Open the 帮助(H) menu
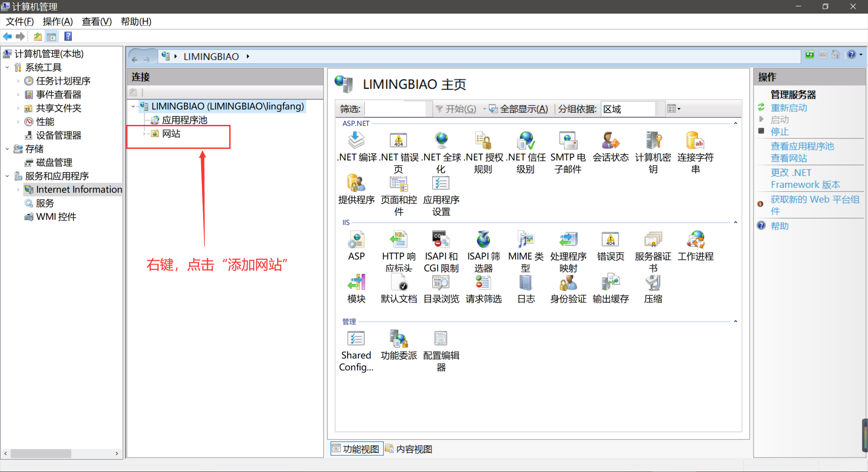This screenshot has height=472, width=868. (x=136, y=22)
